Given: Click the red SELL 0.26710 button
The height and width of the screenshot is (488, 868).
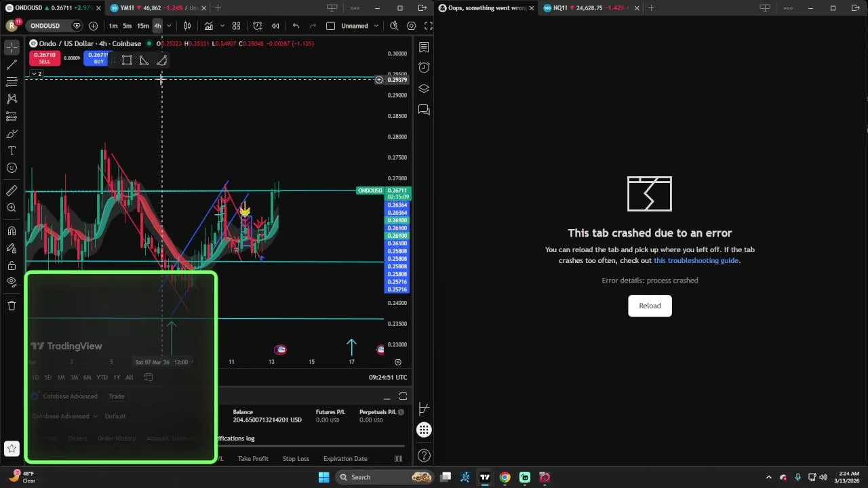Looking at the screenshot, I should tap(45, 58).
